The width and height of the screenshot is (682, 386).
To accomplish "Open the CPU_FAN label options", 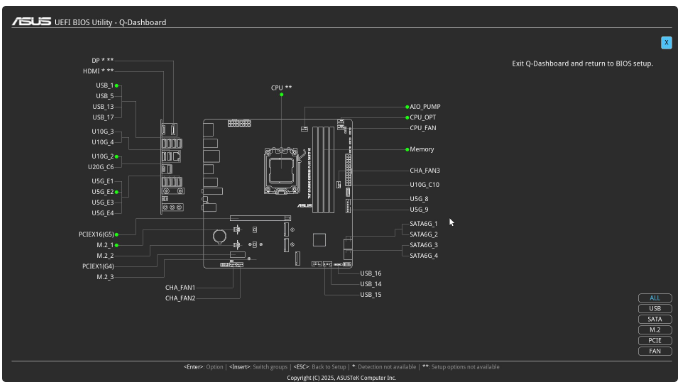I will click(423, 128).
